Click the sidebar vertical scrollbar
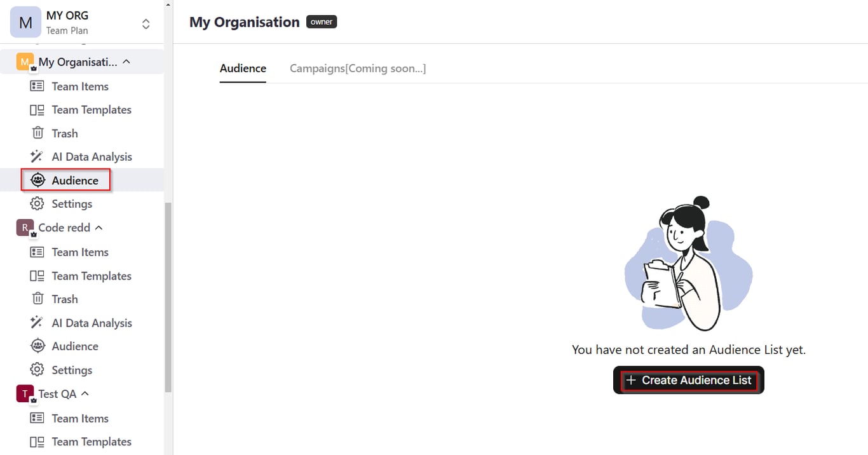The image size is (868, 455). point(168,297)
